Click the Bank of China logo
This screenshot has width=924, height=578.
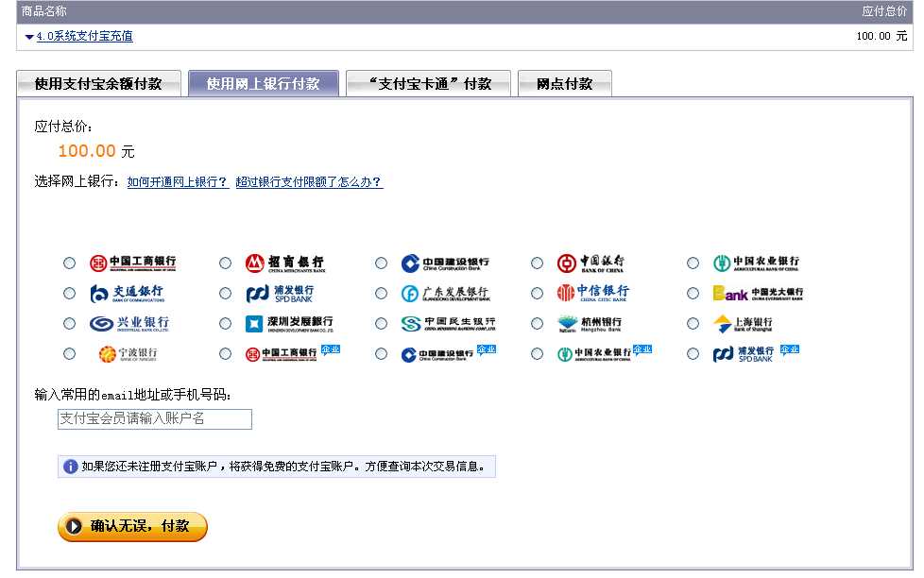[x=595, y=263]
